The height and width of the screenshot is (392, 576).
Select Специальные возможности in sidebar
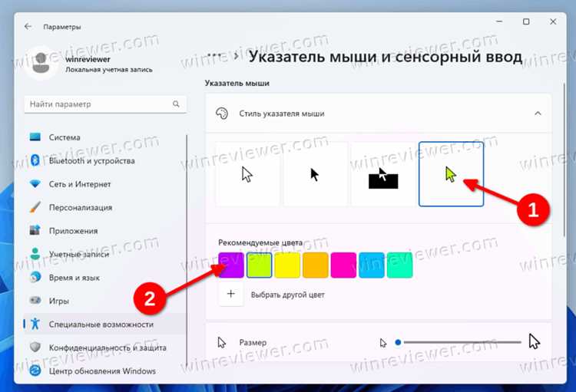[x=106, y=324]
